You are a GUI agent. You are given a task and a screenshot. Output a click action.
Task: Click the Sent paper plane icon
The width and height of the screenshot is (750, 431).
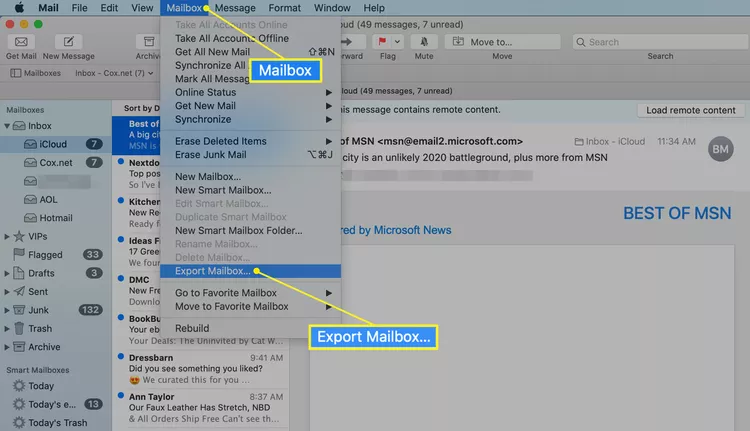[x=19, y=291]
